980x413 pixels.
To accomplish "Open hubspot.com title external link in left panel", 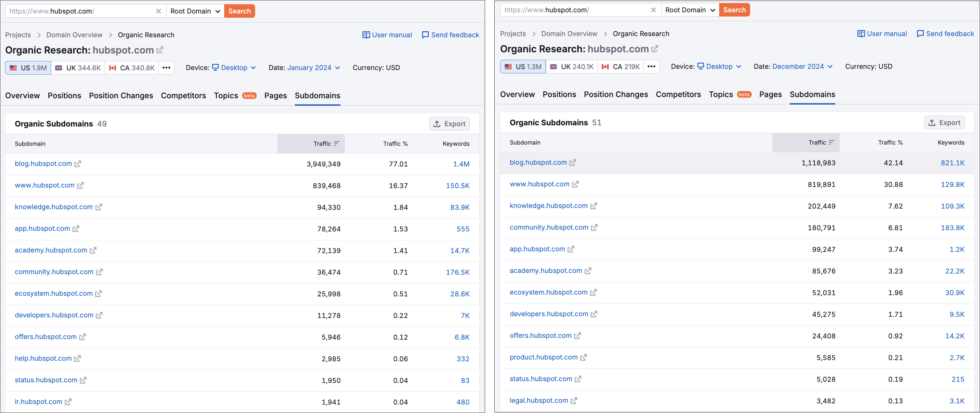I will [160, 50].
